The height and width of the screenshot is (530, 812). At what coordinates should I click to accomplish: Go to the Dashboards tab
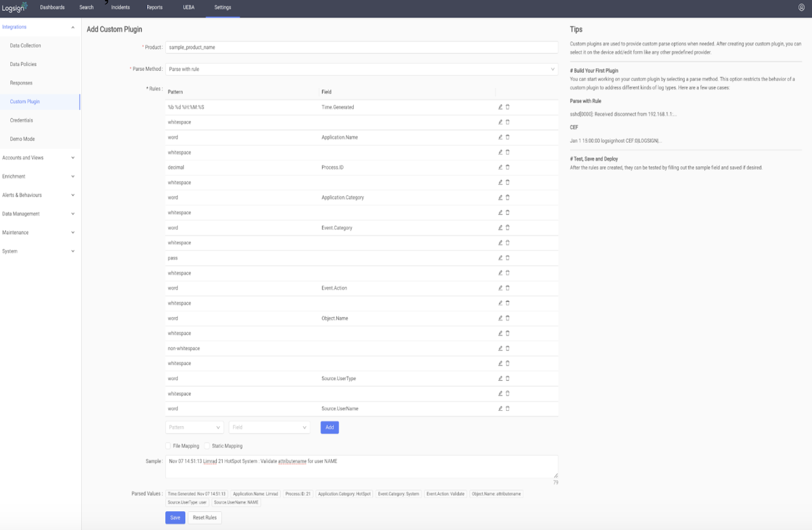(52, 7)
